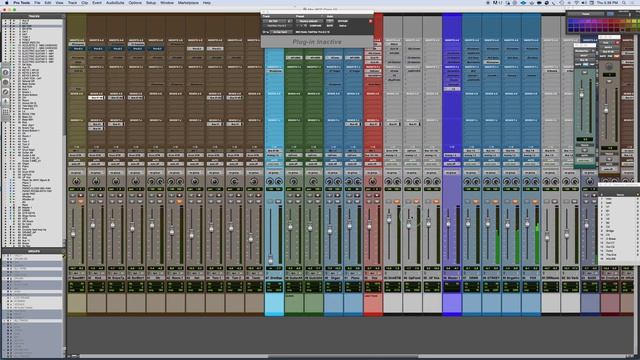This screenshot has width=640, height=360.
Task: Click the purple track's name field
Action: point(452,278)
